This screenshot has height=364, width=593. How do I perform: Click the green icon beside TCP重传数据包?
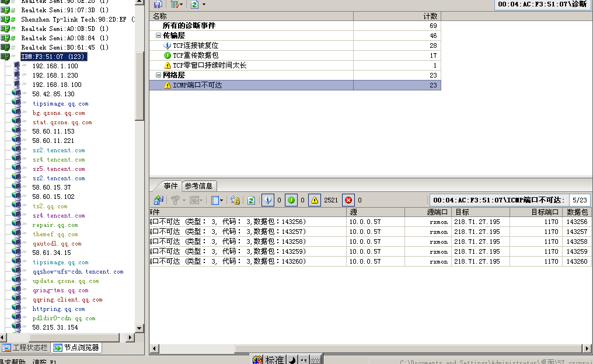[167, 55]
